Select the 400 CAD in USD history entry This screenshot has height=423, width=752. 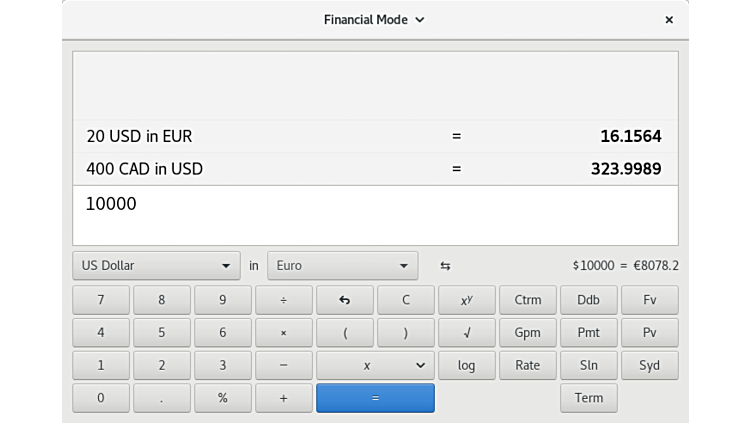[375, 169]
